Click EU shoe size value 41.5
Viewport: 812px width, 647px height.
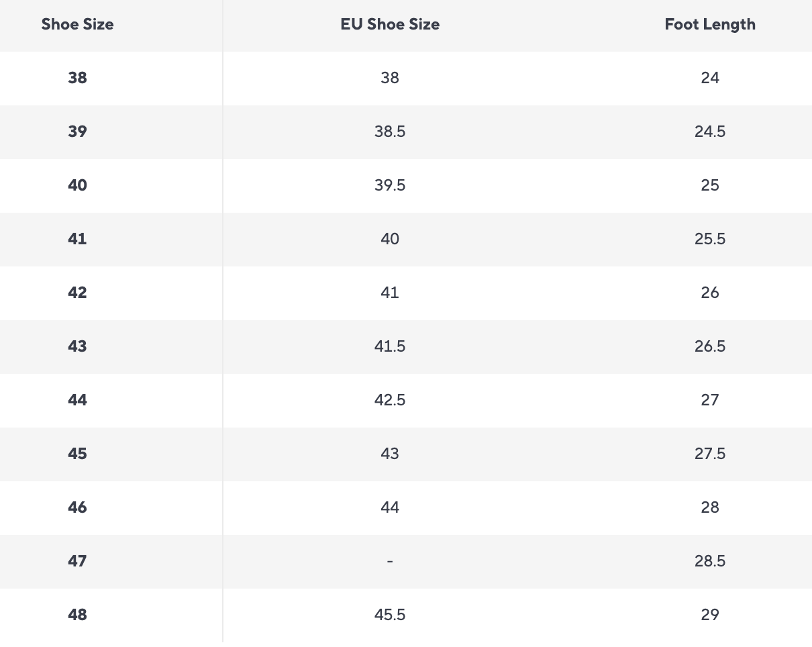point(390,346)
